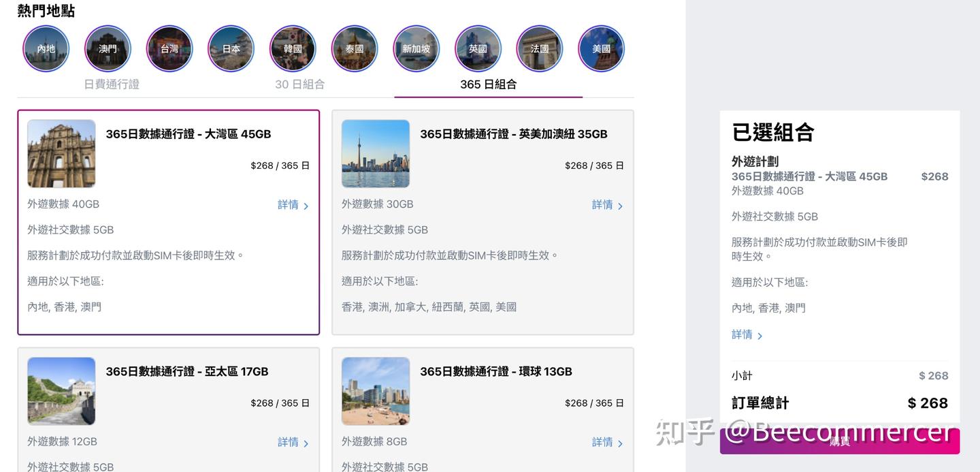Select the 內地 destination circle icon
This screenshot has height=472, width=980.
[x=46, y=49]
